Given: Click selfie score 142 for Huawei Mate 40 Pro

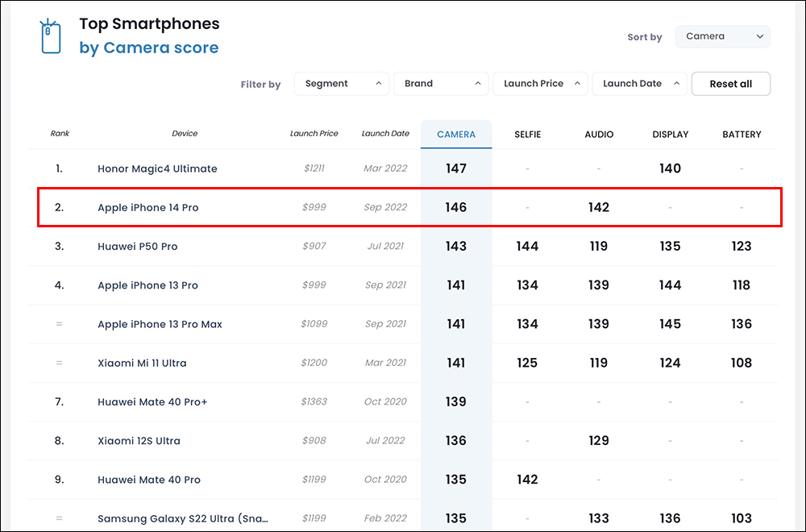Looking at the screenshot, I should click(x=527, y=480).
